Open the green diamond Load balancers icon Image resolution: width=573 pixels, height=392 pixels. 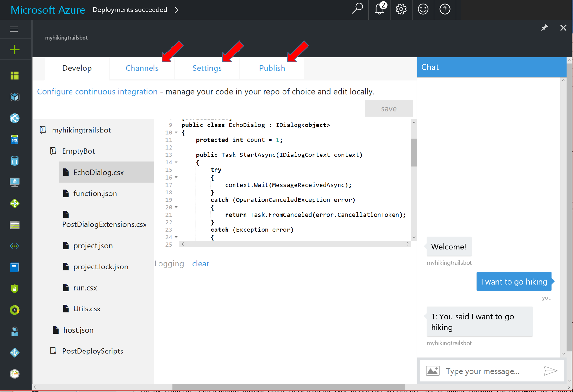(15, 204)
